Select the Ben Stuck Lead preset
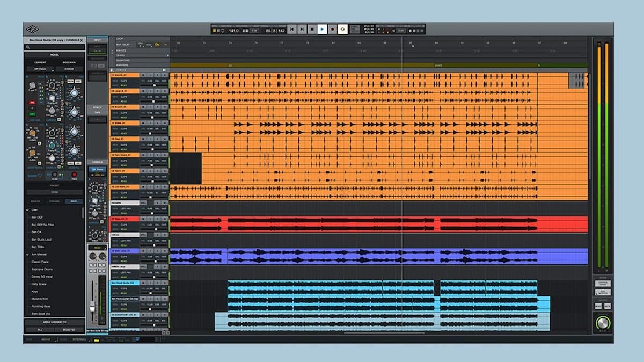644x362 pixels. click(40, 239)
